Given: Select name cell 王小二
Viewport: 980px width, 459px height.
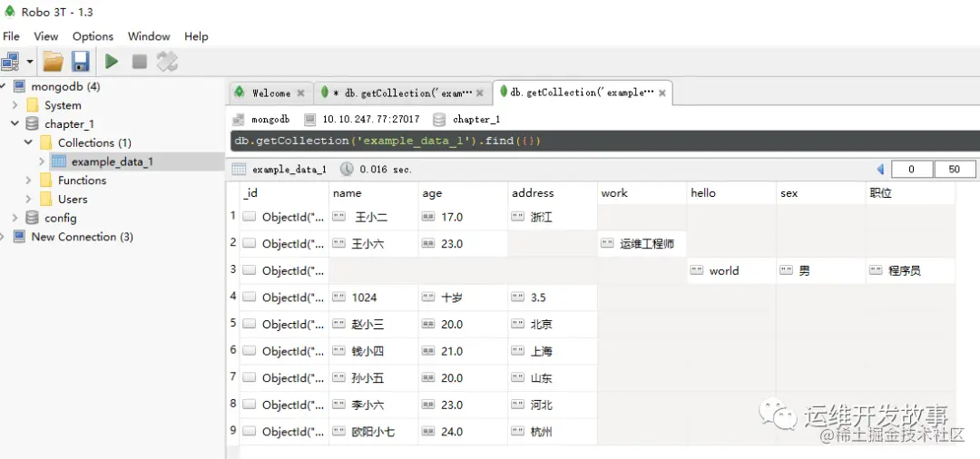Looking at the screenshot, I should click(374, 218).
